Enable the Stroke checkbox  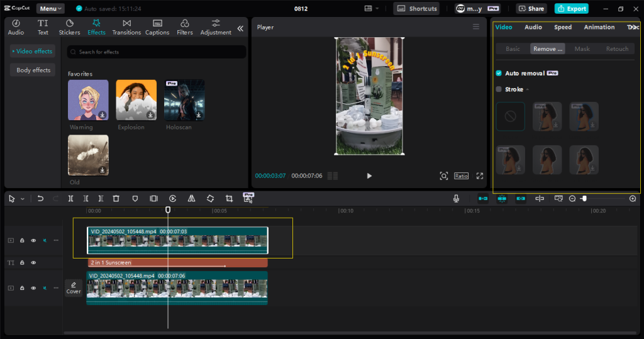coord(499,89)
